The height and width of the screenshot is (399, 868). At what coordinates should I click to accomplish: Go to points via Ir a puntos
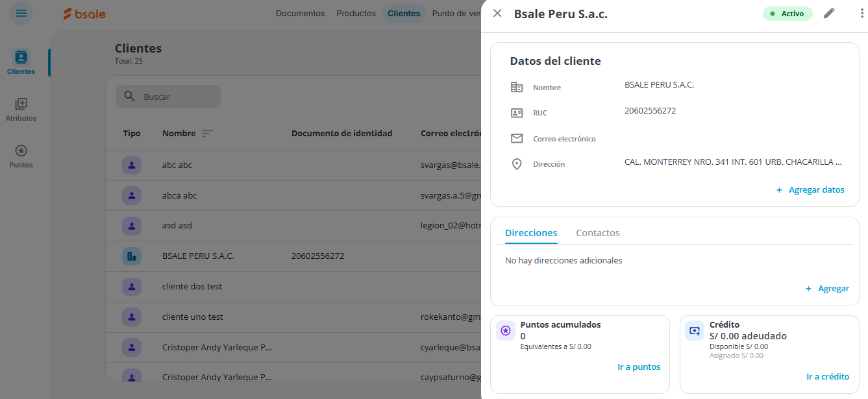click(639, 367)
